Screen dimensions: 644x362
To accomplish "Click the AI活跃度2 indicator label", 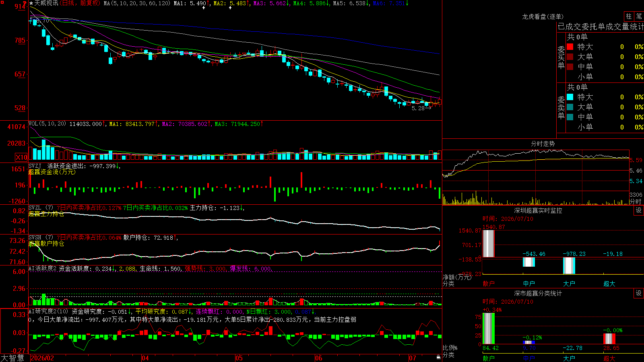I will tap(43, 268).
